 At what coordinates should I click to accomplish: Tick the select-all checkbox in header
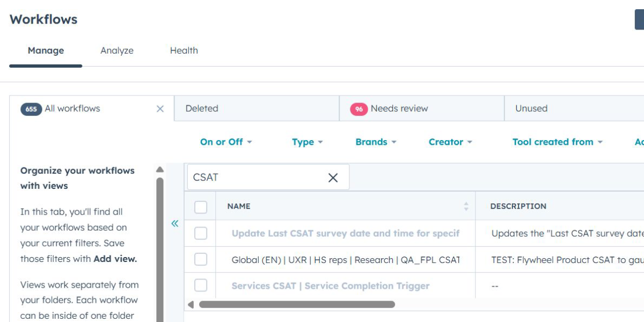(201, 207)
